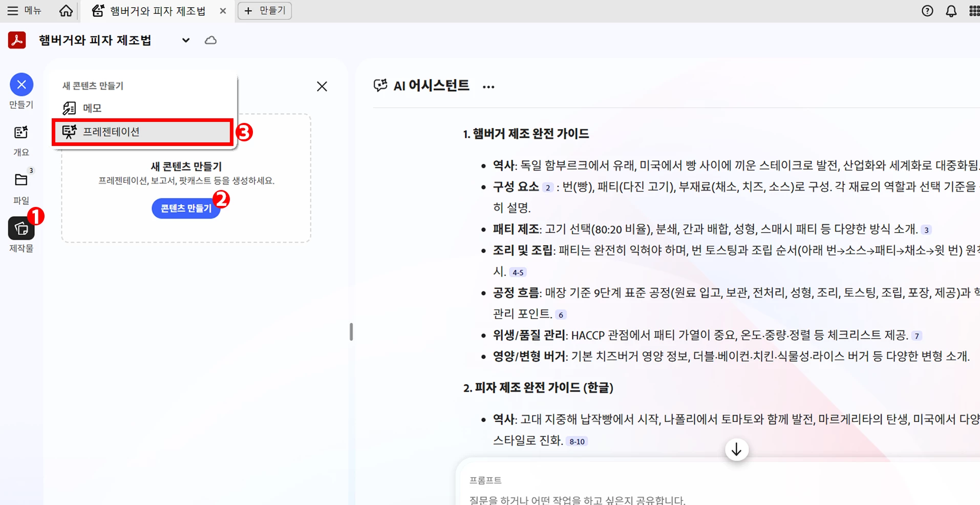Click the 새 콘텐츠 만들기 card heading
The image size is (980, 505).
[186, 166]
